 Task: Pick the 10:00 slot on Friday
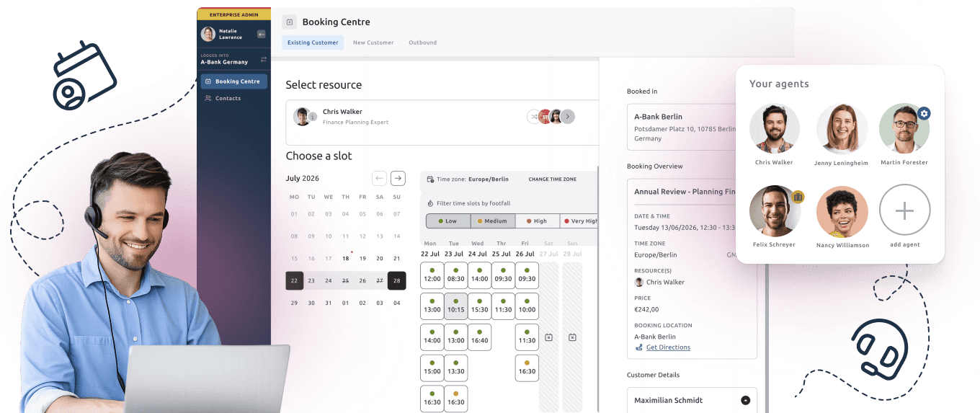point(527,306)
